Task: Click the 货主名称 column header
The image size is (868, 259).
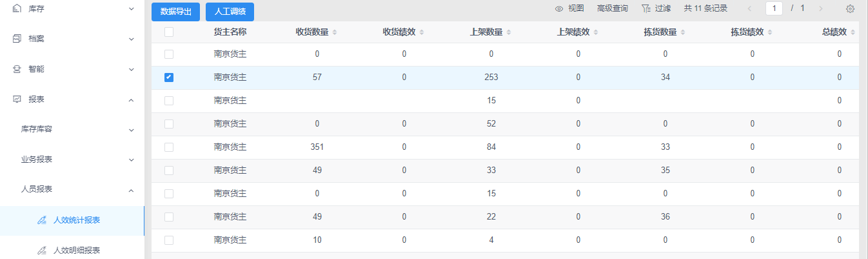Action: click(x=230, y=32)
